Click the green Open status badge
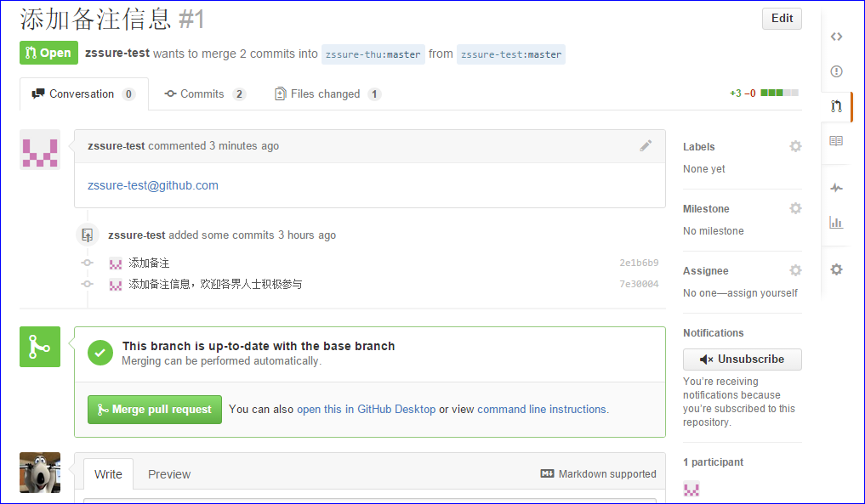The height and width of the screenshot is (504, 865). 48,53
